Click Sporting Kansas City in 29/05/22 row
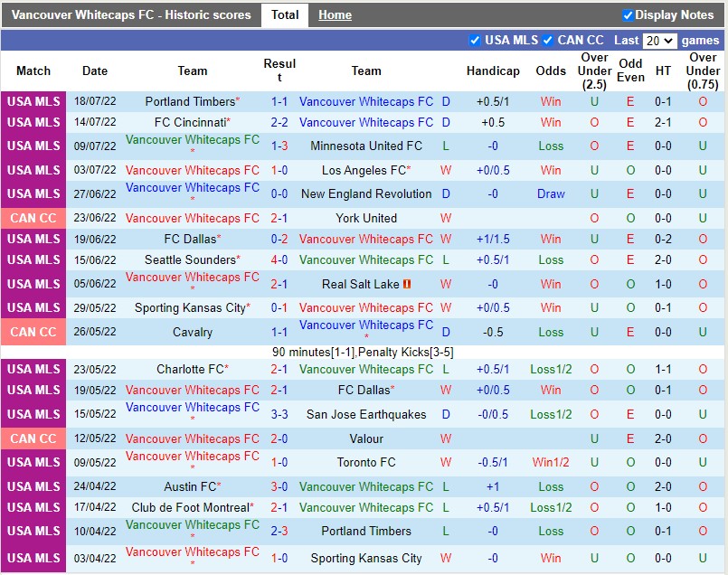728x575 pixels. (x=190, y=307)
